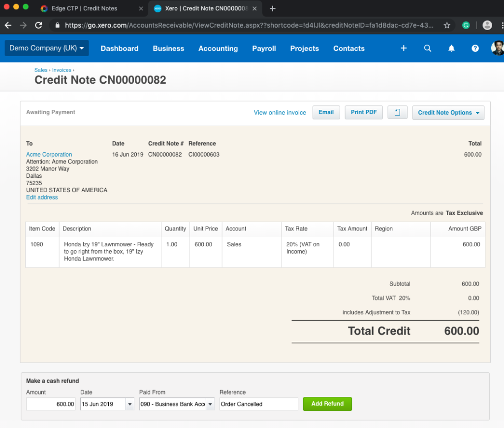Click Edit address link
Viewport: 504px width, 428px height.
[42, 198]
